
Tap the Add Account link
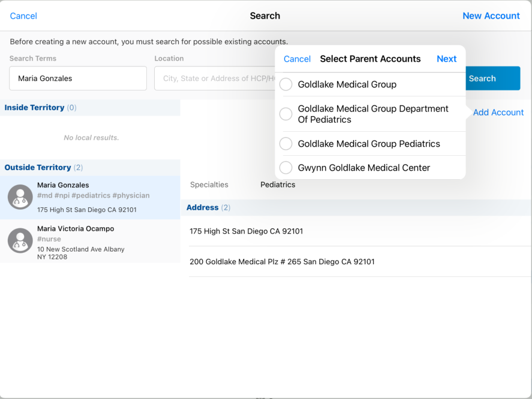498,112
